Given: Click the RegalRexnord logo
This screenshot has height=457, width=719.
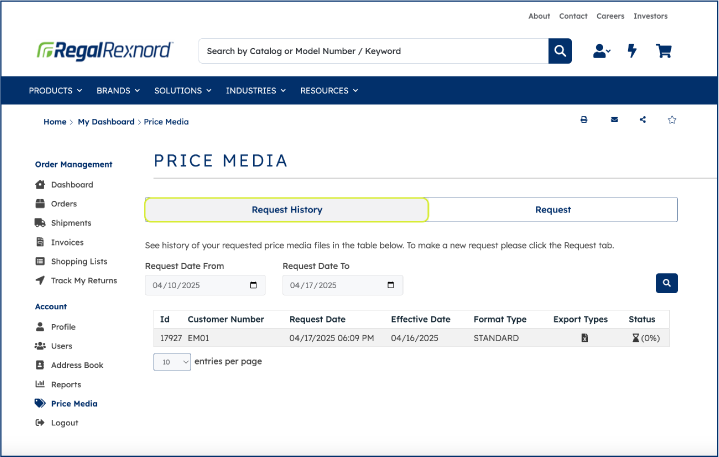Looking at the screenshot, I should tap(105, 50).
